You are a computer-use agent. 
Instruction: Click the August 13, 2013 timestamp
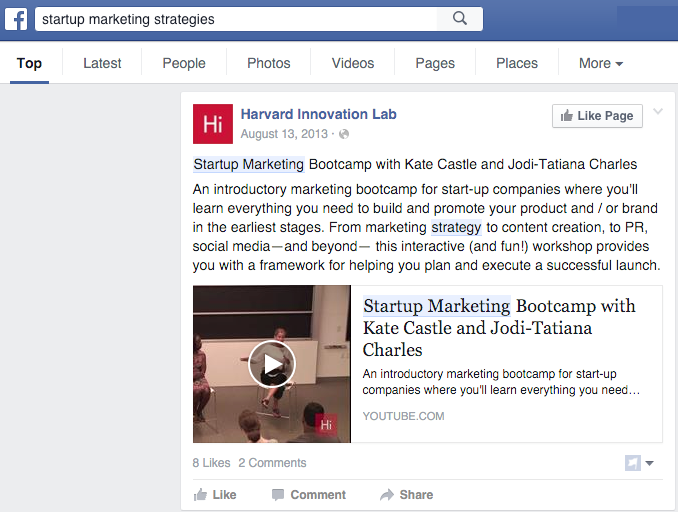click(x=286, y=134)
